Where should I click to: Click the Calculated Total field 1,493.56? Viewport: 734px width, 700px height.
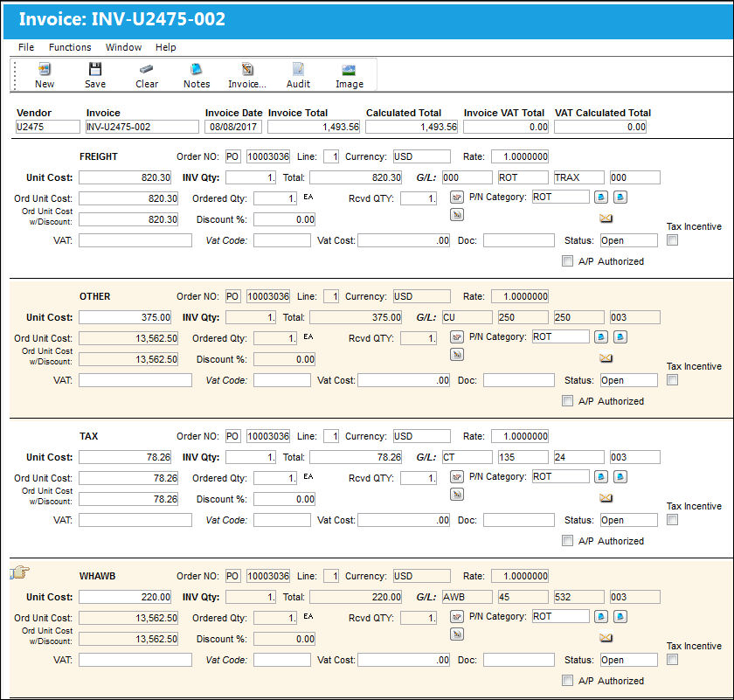[412, 127]
